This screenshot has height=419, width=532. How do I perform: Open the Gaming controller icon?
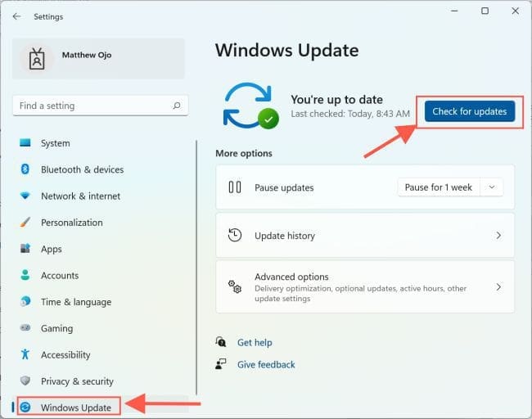coord(25,328)
